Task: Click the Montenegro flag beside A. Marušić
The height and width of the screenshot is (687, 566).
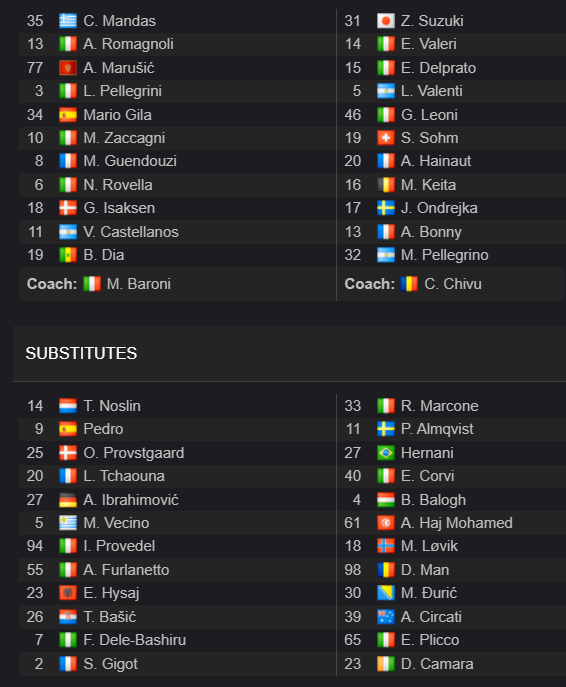Action: [68, 68]
